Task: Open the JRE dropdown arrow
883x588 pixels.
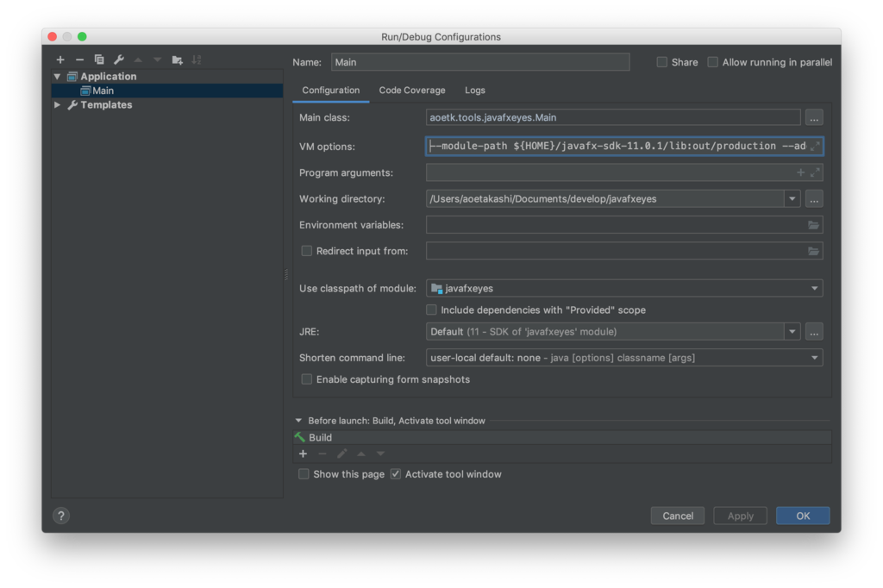Action: pos(792,332)
